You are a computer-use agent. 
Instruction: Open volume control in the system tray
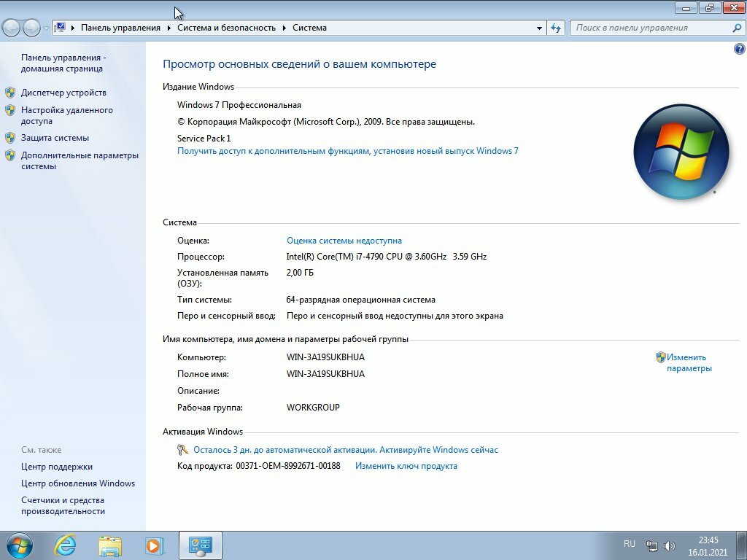click(x=670, y=544)
